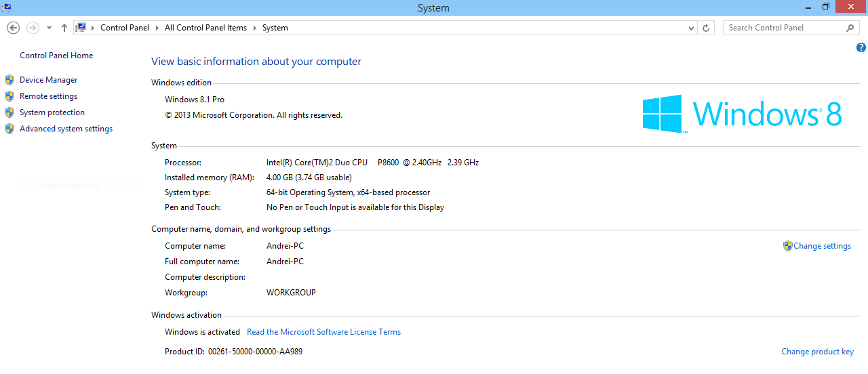Click the Product ID number
This screenshot has width=868, height=374.
pyautogui.click(x=255, y=352)
